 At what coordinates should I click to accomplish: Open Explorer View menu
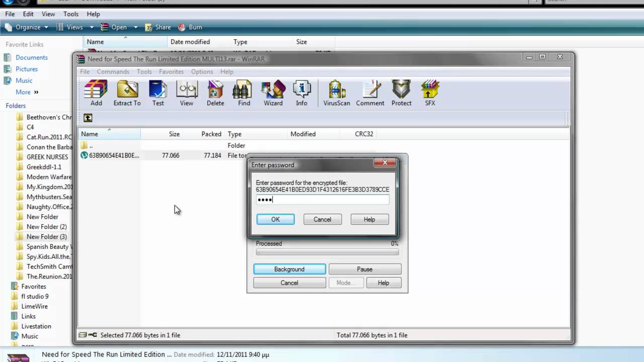click(48, 14)
